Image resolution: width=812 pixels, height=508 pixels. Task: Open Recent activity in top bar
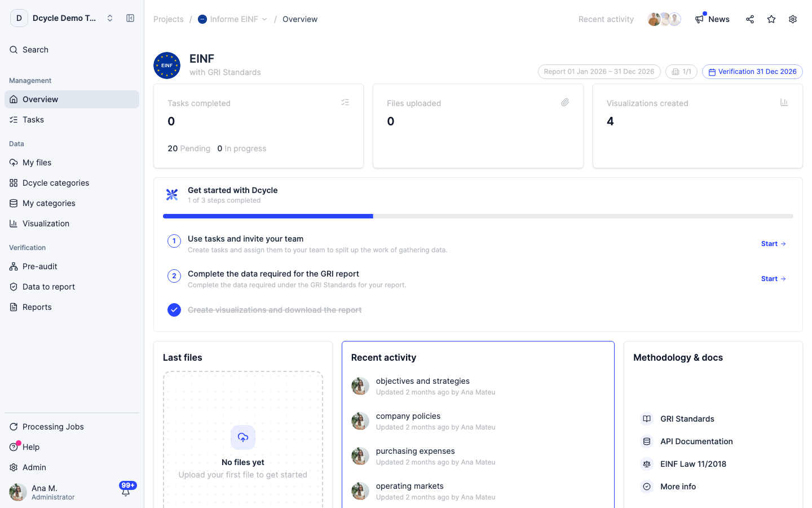click(x=606, y=19)
